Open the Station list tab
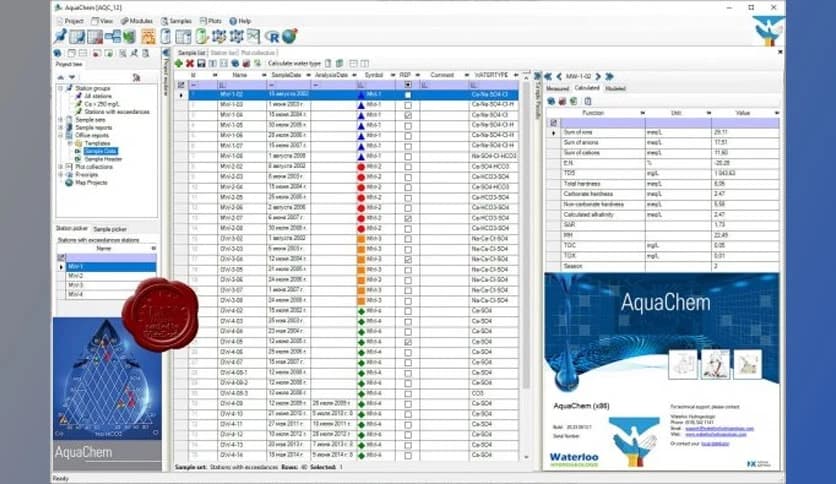Screen dimensions: 836x484 point(224,53)
